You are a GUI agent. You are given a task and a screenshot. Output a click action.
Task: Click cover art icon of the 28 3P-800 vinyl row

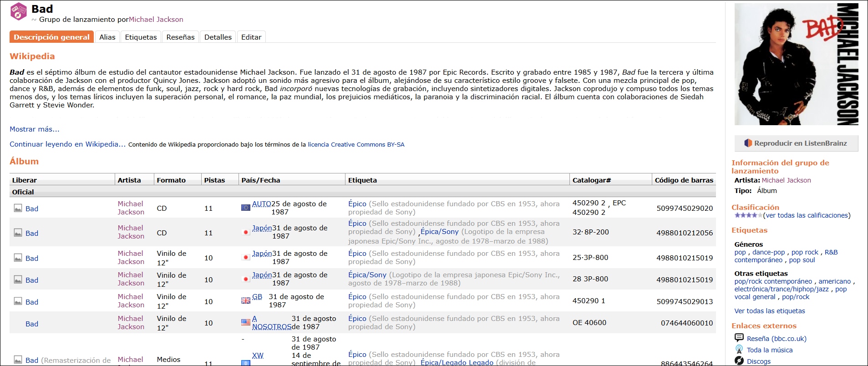pyautogui.click(x=18, y=280)
